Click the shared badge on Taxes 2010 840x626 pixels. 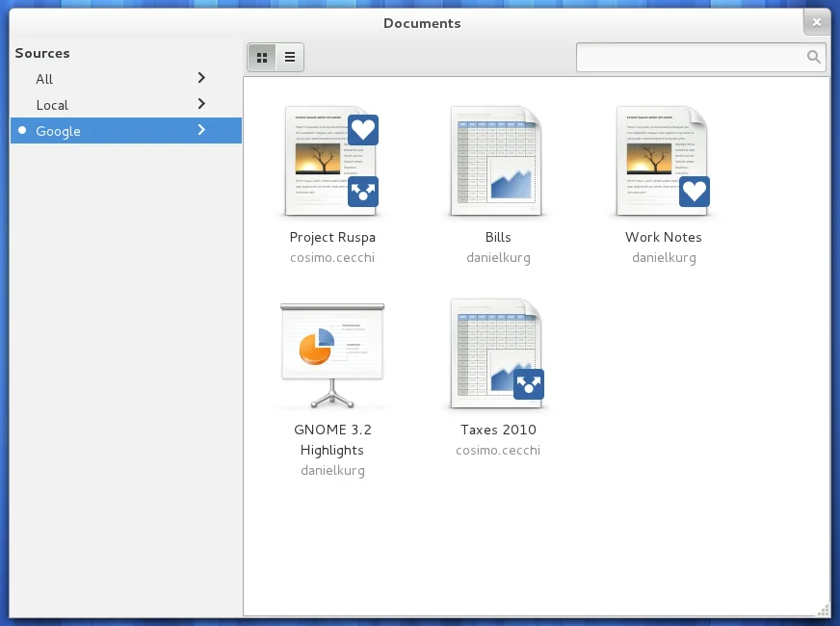[529, 384]
